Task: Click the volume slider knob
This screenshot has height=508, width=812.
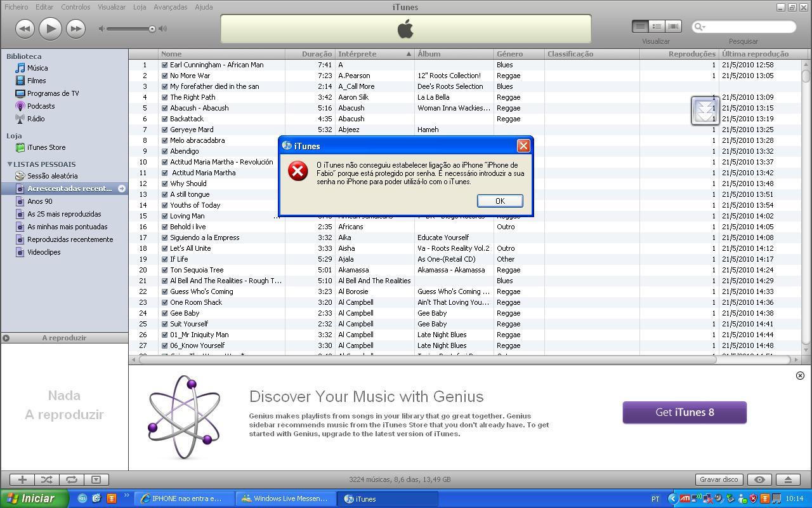Action: point(152,29)
